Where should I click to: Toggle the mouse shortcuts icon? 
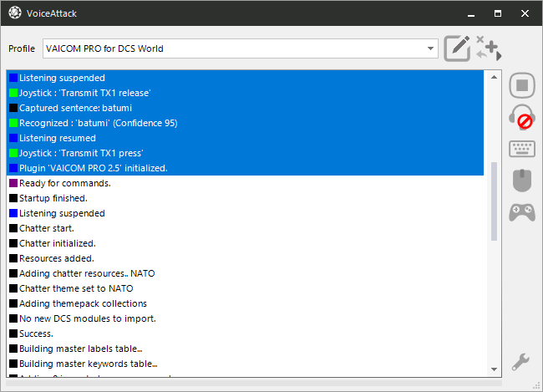522,181
